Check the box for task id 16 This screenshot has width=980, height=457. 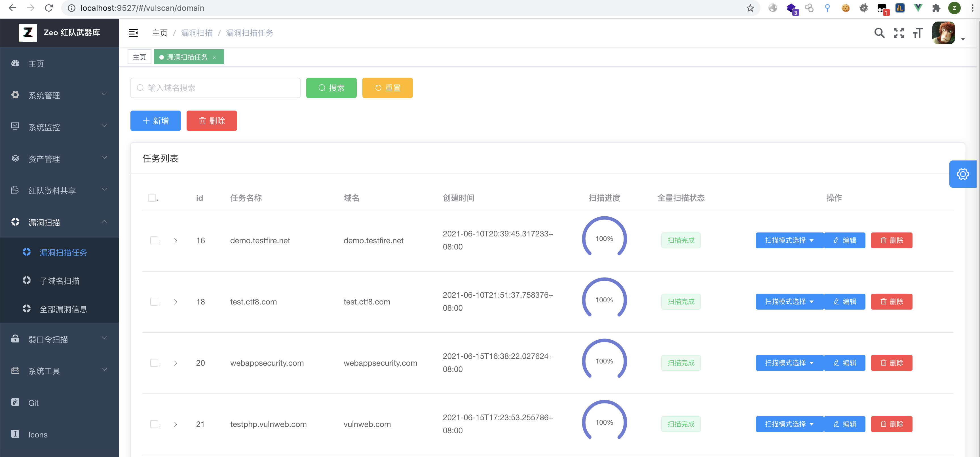click(154, 240)
